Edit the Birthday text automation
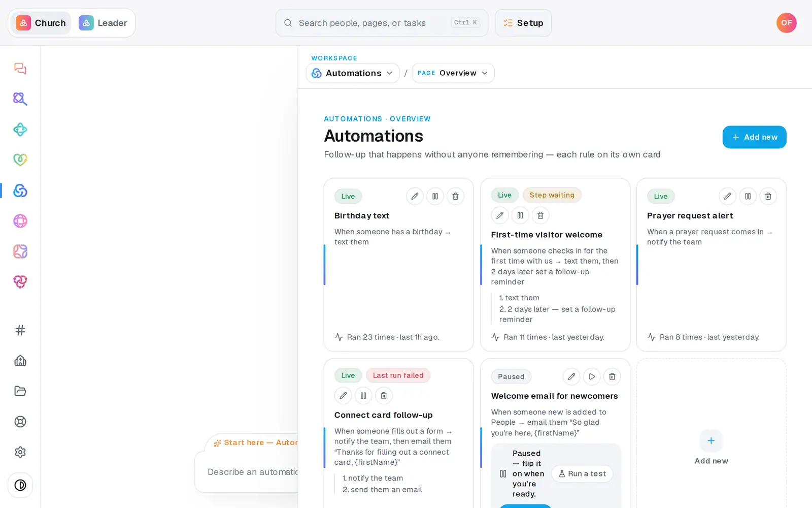This screenshot has height=508, width=812. pyautogui.click(x=415, y=196)
